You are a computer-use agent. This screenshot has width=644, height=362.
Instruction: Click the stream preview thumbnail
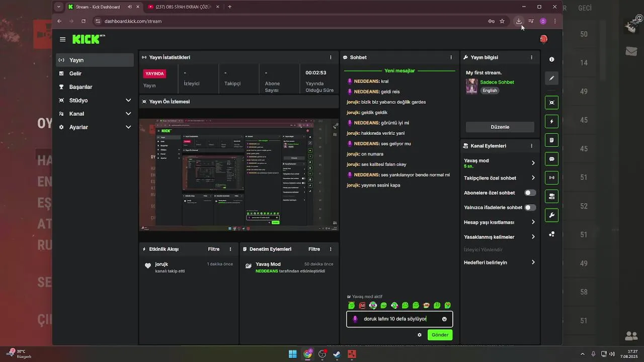pyautogui.click(x=238, y=175)
